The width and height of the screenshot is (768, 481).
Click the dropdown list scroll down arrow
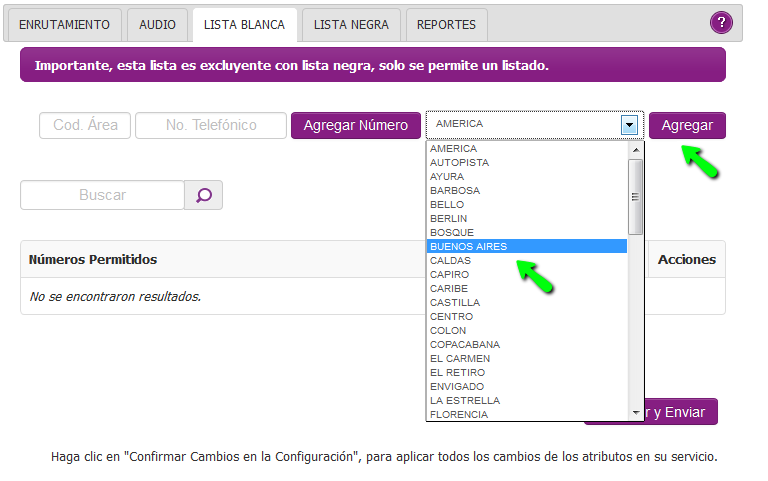[636, 412]
